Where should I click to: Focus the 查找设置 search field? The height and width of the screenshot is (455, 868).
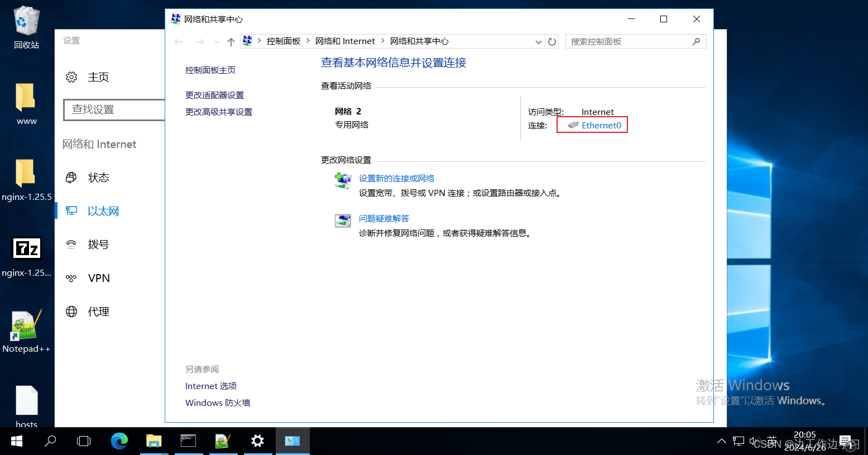point(114,109)
